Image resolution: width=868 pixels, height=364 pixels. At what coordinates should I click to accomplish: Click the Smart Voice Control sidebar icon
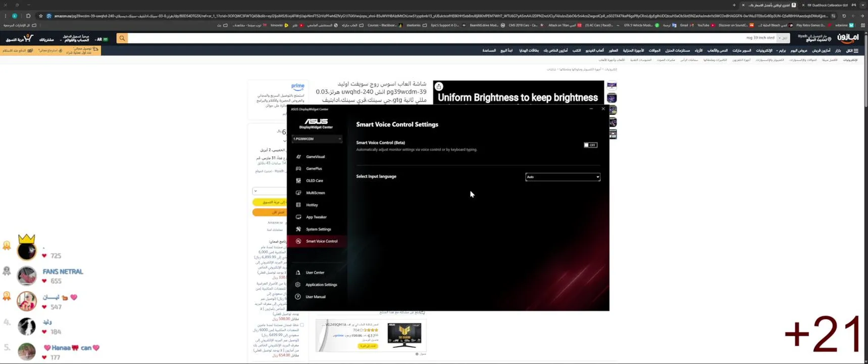pyautogui.click(x=298, y=241)
